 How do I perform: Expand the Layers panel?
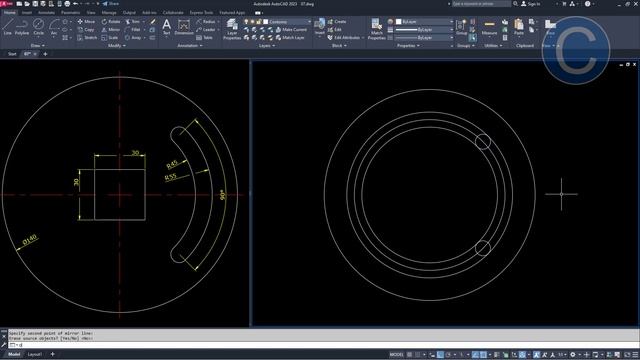[267, 46]
